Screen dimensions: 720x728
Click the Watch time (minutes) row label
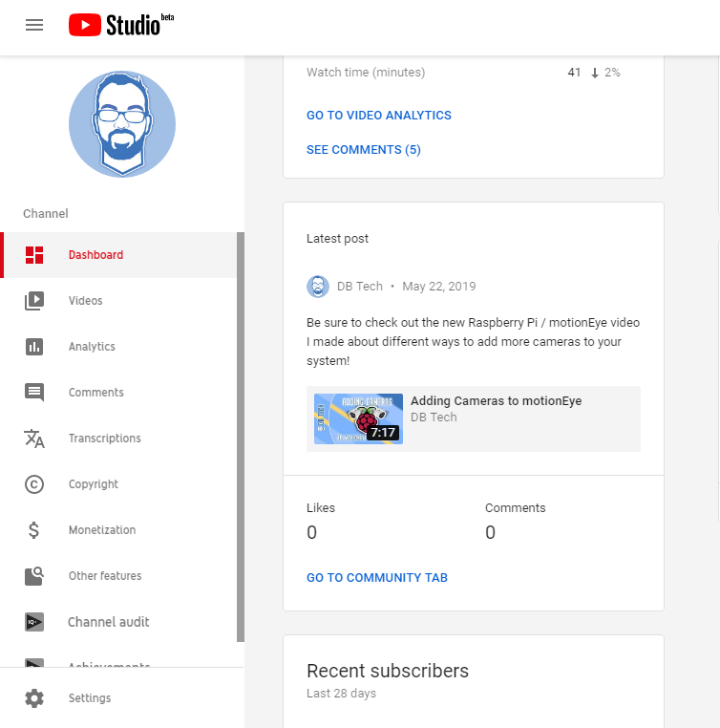[366, 73]
